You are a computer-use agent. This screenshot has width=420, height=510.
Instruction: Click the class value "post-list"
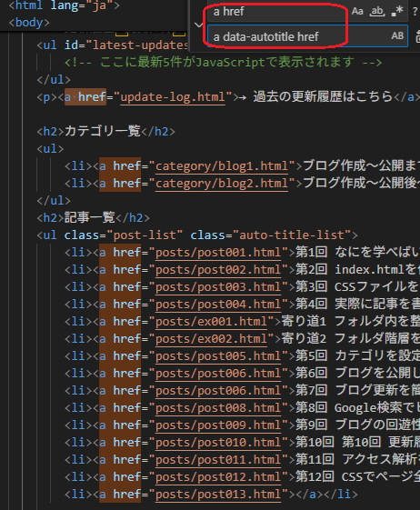pos(145,235)
